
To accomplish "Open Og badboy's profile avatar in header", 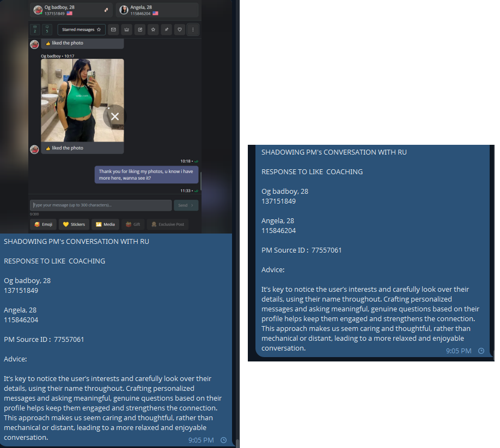I will coord(38,10).
